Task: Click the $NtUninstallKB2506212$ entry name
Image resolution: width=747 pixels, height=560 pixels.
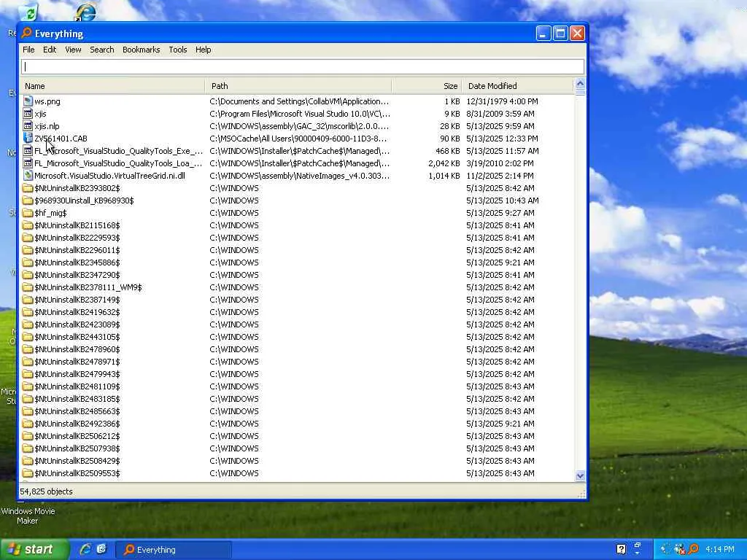Action: [77, 436]
